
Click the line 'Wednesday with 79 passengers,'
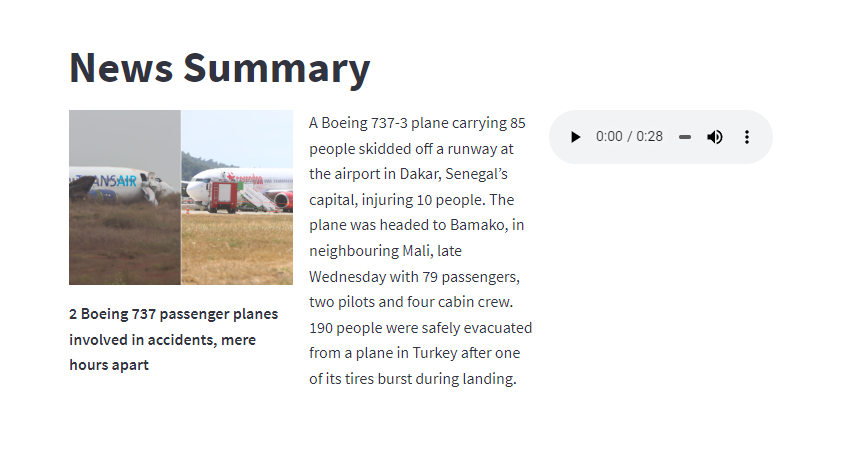414,277
